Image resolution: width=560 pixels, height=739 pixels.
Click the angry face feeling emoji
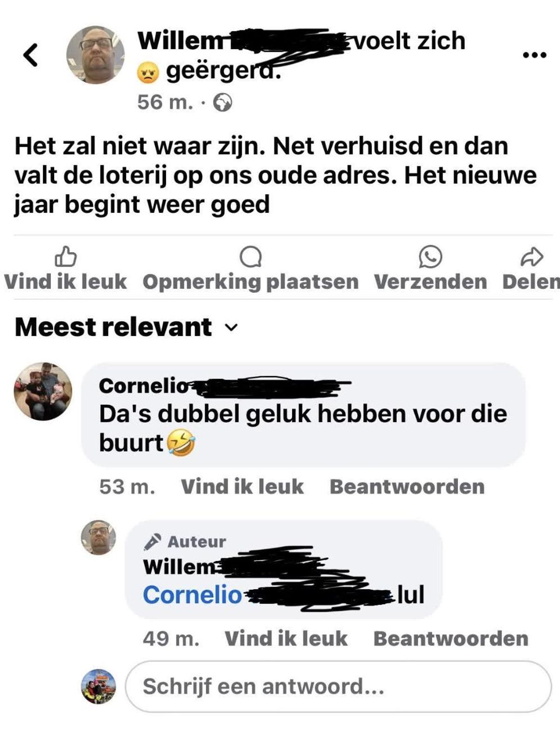tap(148, 73)
